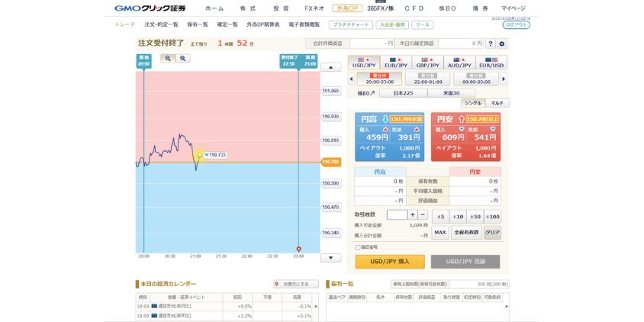This screenshot has width=644, height=322.
Task: Switch to マルチ view mode
Action: pyautogui.click(x=496, y=103)
